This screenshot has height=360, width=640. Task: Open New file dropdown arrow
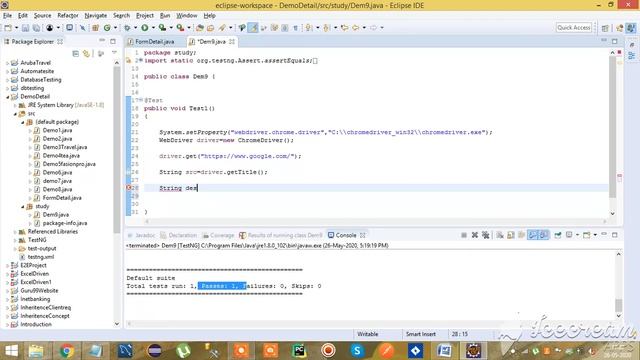pos(16,28)
